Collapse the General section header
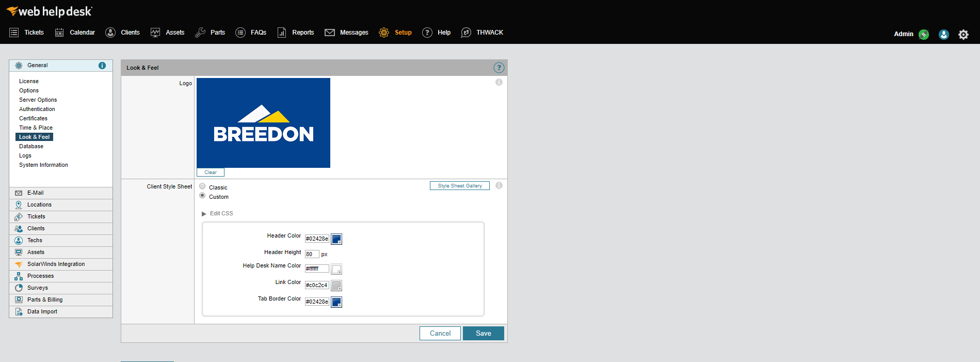Viewport: 980px width, 362px height. 61,66
